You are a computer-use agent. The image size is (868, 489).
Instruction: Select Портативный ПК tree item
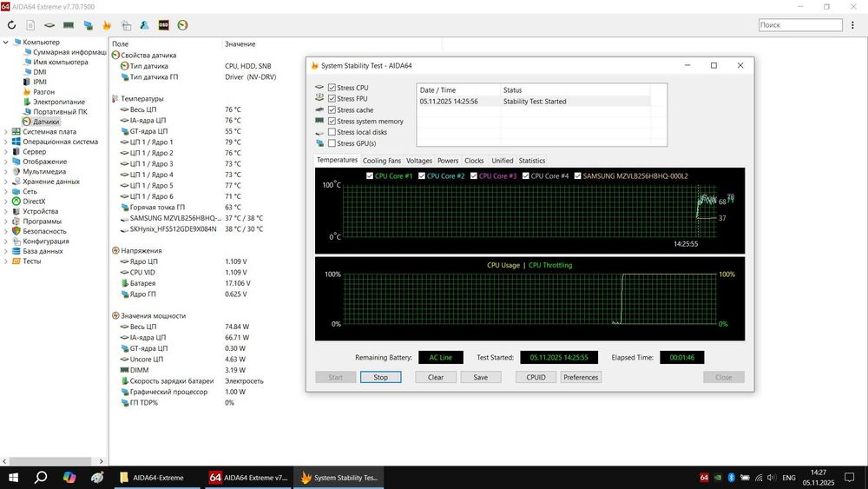pos(60,111)
